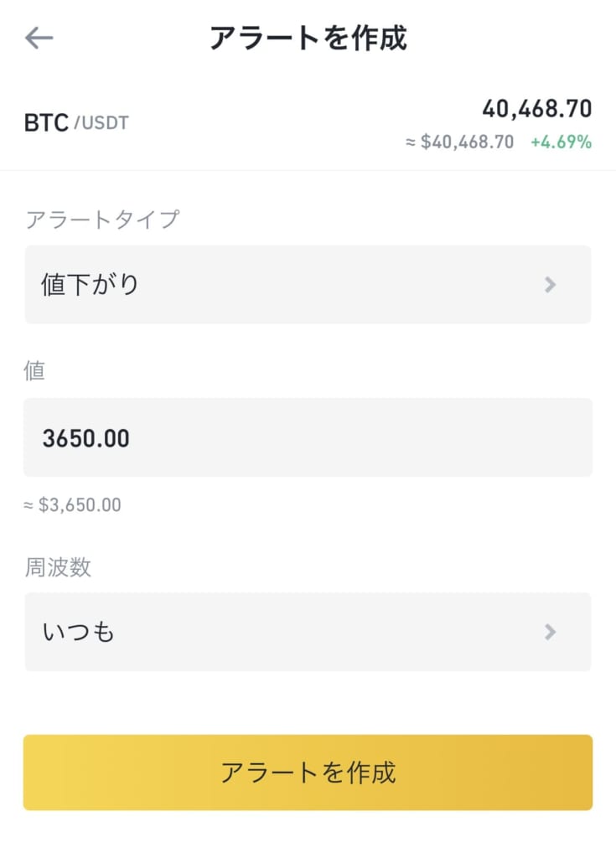Click the chevron beside 値下がり
The width and height of the screenshot is (616, 858).
pyautogui.click(x=551, y=285)
